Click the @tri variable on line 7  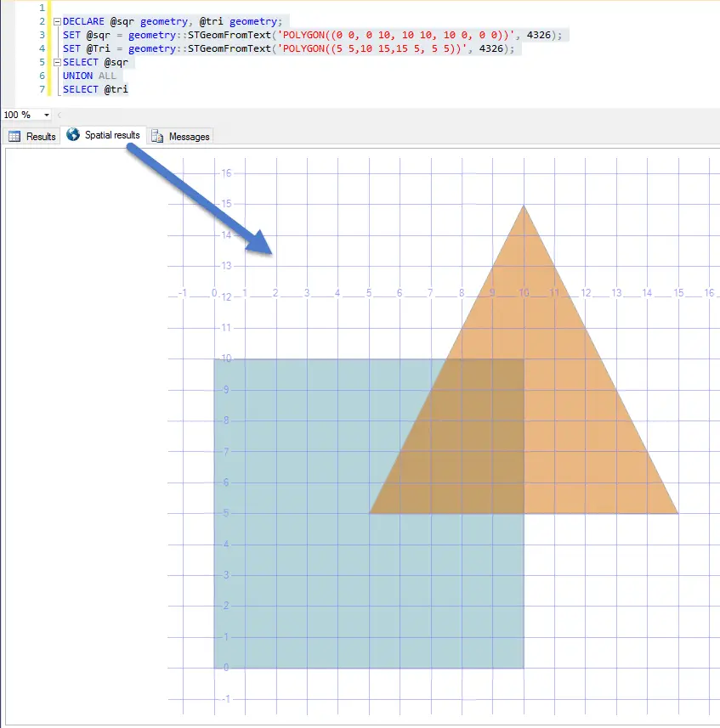click(x=116, y=89)
